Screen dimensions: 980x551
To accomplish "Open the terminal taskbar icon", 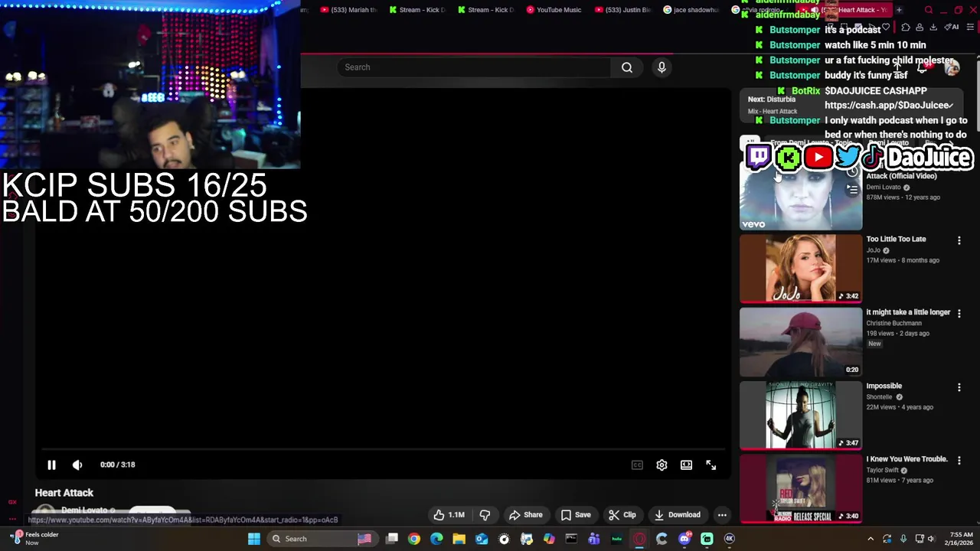I will [x=571, y=539].
